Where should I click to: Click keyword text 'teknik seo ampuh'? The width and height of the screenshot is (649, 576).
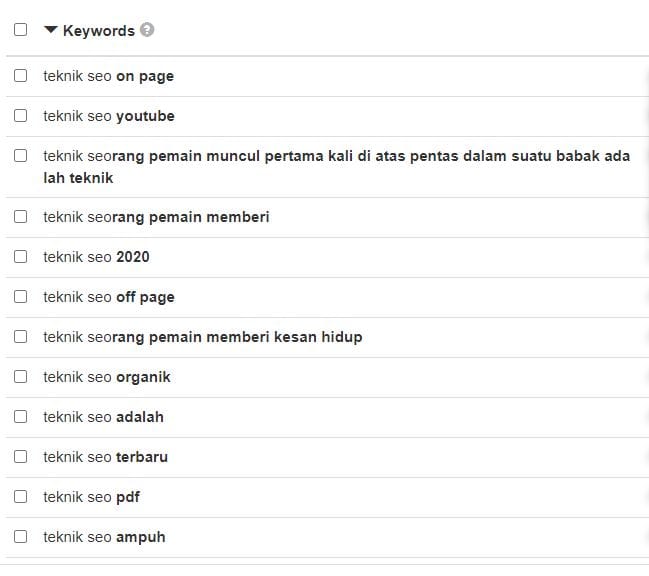104,538
